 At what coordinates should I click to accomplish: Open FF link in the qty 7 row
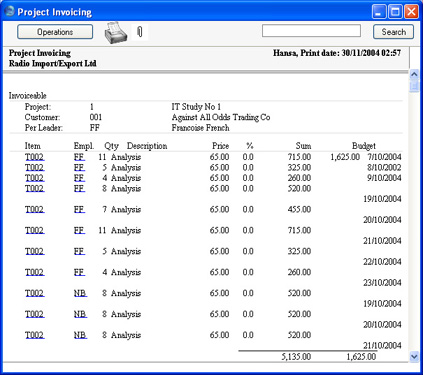79,209
